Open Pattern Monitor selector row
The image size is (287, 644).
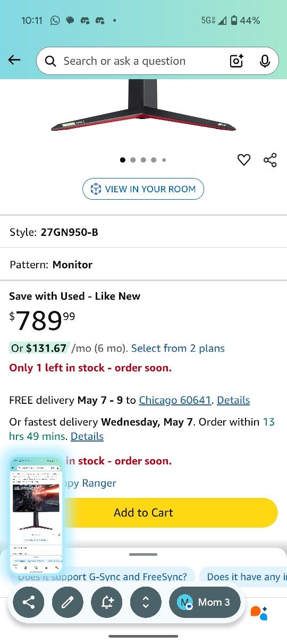[143, 265]
